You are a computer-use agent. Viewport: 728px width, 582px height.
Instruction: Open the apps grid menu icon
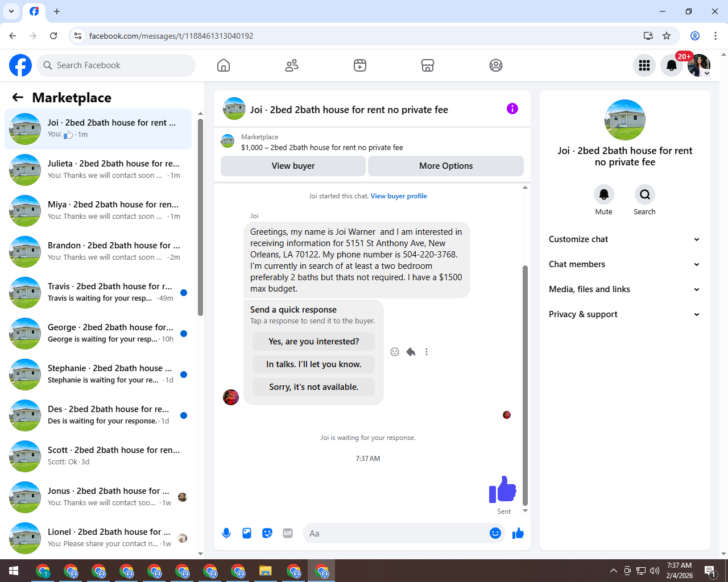pos(644,65)
